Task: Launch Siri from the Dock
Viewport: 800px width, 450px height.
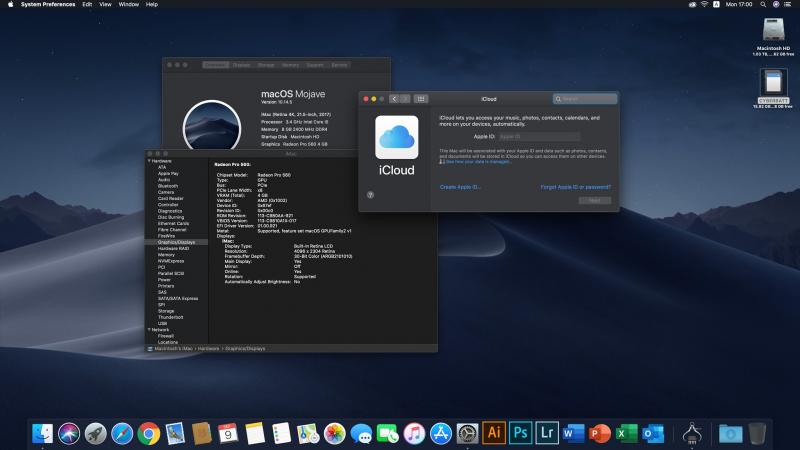Action: click(69, 434)
